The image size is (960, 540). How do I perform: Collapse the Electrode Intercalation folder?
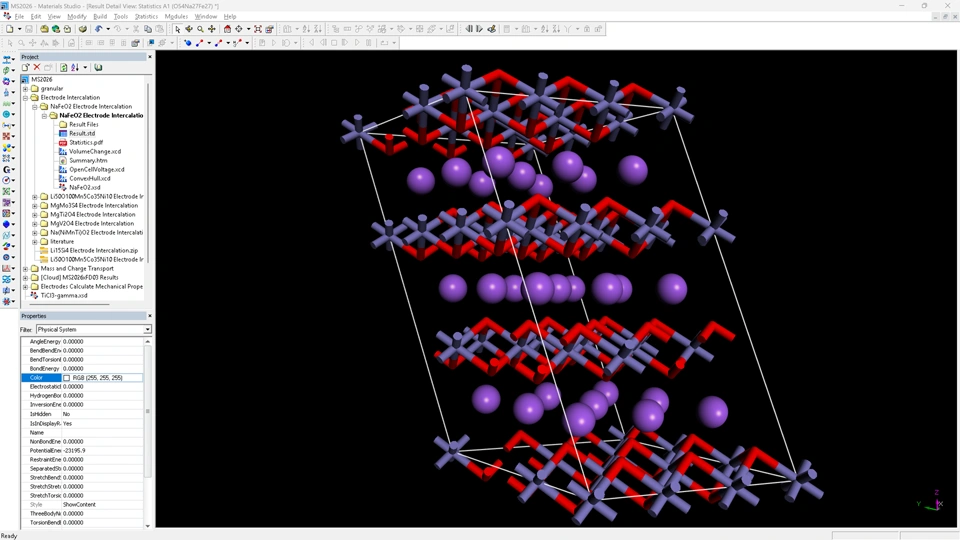coord(26,97)
